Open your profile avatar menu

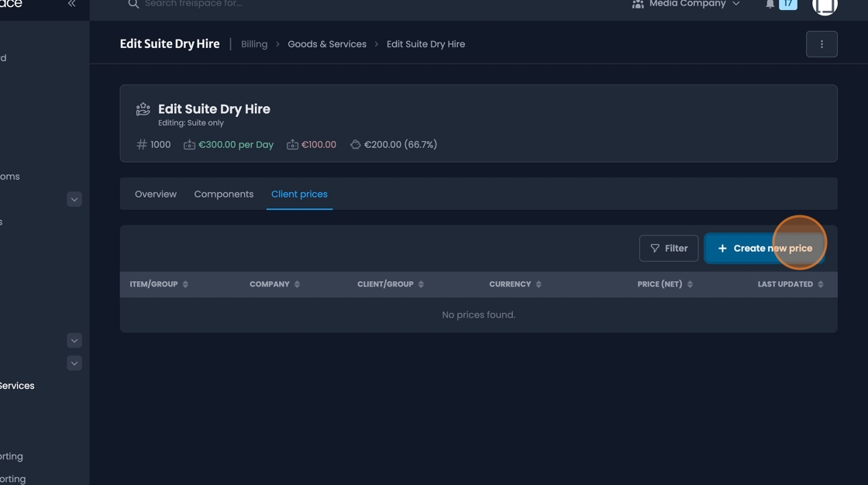824,7
